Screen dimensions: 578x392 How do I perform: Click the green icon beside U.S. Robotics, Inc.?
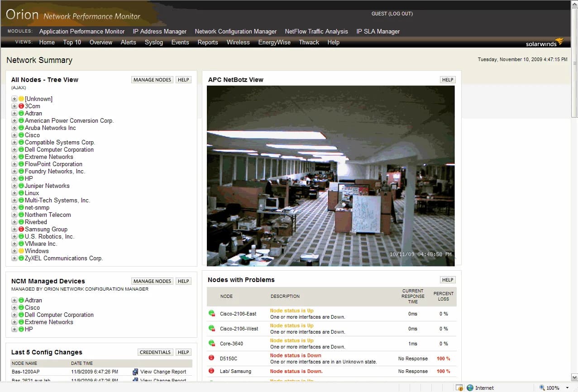[x=21, y=236]
